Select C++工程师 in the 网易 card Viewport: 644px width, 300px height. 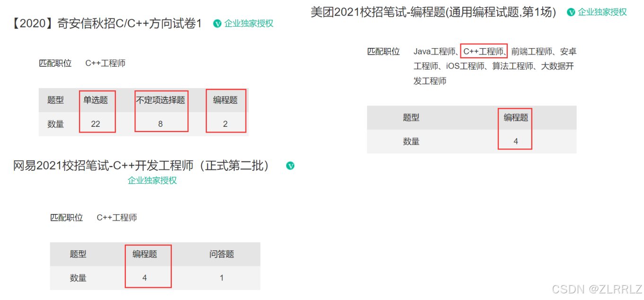pyautogui.click(x=117, y=217)
